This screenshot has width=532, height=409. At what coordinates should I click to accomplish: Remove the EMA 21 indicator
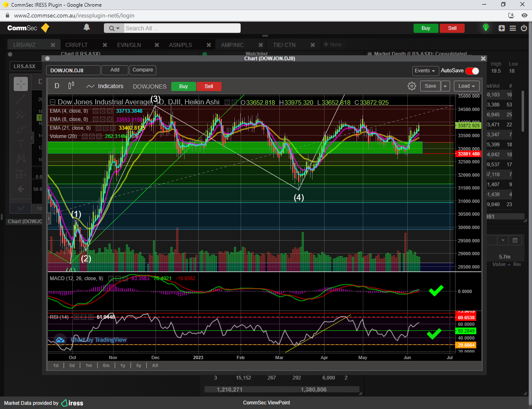[113, 128]
